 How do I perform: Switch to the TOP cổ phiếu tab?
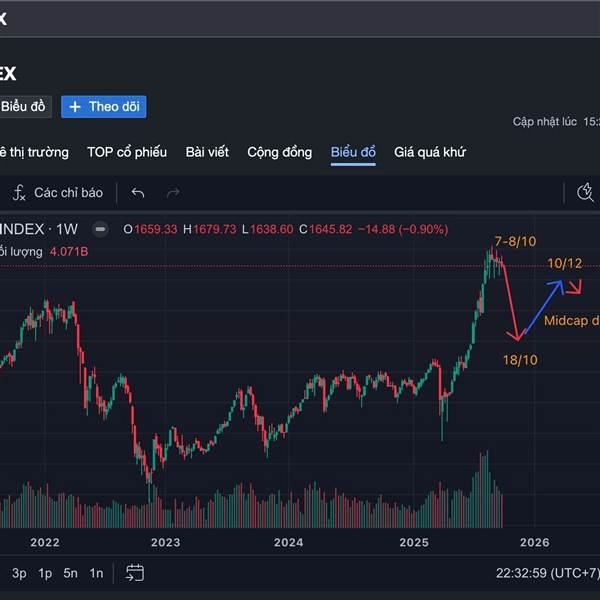pyautogui.click(x=127, y=152)
